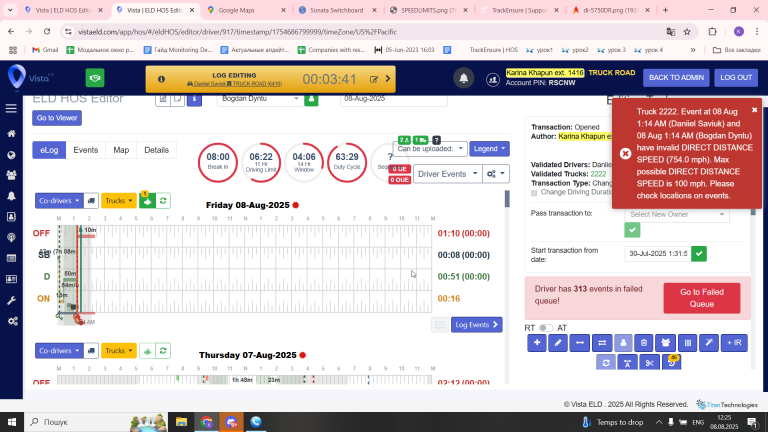The image size is (768, 432).
Task: Toggle the RT / AT switch
Action: tap(546, 328)
